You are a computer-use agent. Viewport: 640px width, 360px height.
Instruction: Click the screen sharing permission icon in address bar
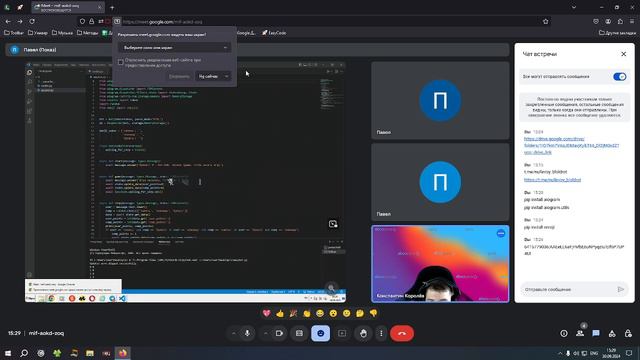[x=117, y=21]
